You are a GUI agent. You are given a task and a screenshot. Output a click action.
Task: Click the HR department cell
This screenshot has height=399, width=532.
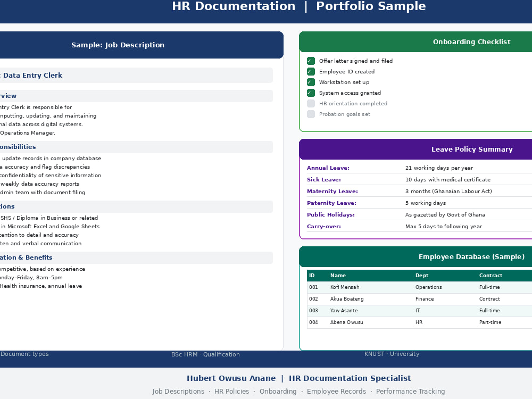[419, 322]
